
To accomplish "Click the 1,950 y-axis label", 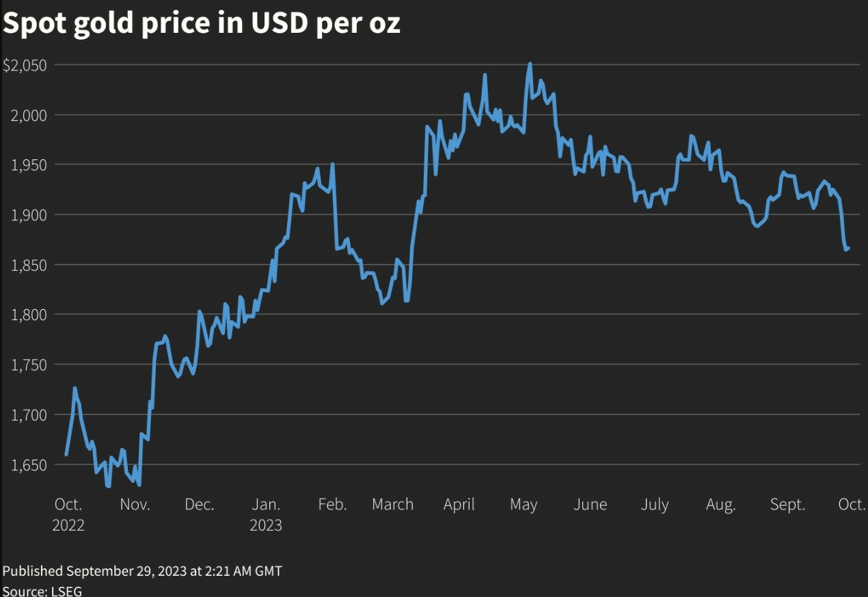I will pyautogui.click(x=28, y=165).
